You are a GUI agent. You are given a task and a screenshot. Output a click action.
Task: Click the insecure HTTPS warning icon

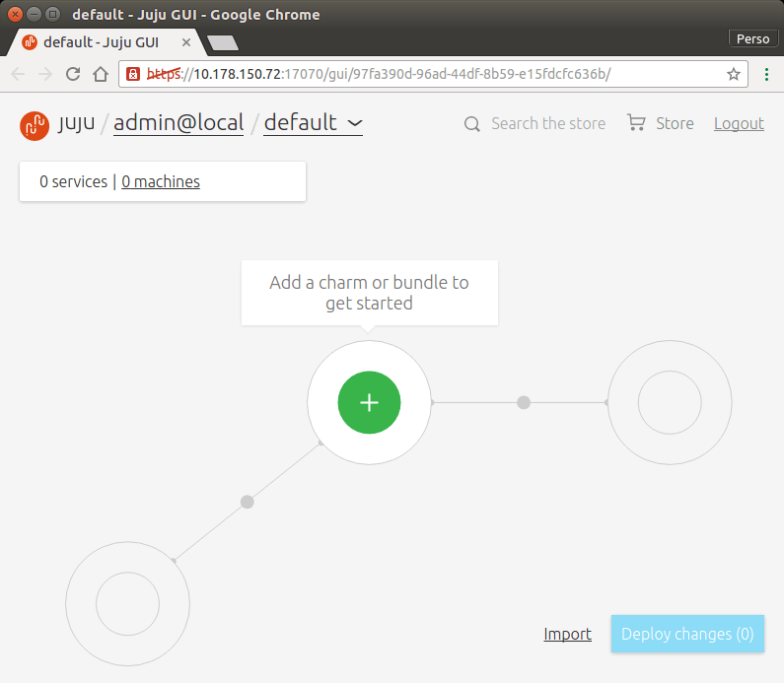133,74
